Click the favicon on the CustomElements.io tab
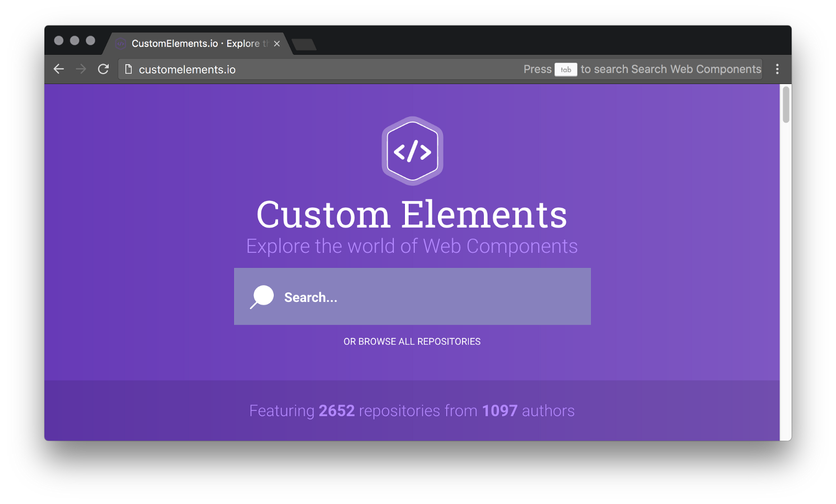 pyautogui.click(x=121, y=44)
